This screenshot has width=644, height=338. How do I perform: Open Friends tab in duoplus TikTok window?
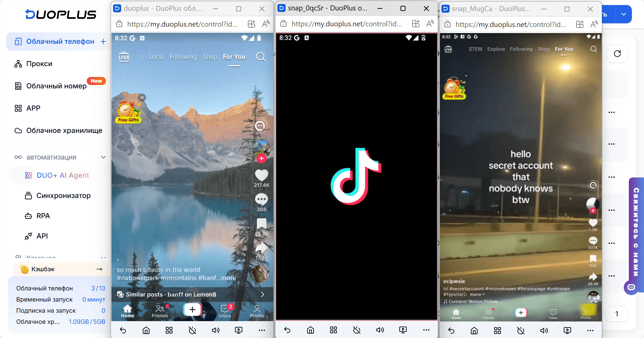pos(160,311)
